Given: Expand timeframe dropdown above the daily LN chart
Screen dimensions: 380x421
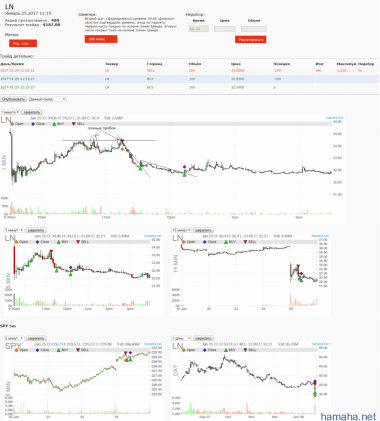Looking at the screenshot, I should coord(182,338).
